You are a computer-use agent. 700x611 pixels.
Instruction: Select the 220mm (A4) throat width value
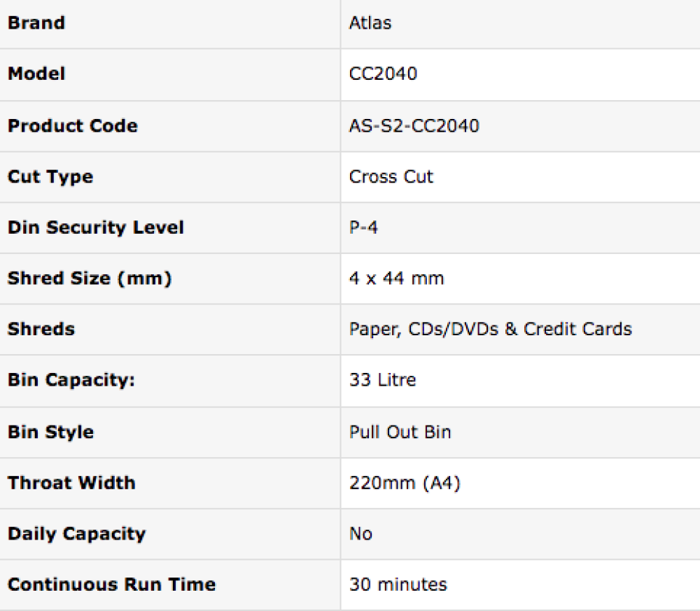click(x=405, y=483)
